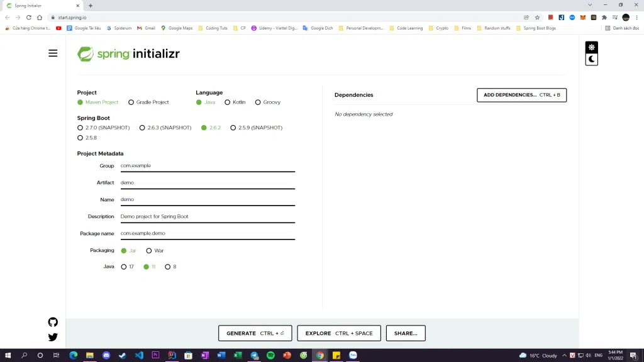644x362 pixels.
Task: Select Maven Project radio button
Action: [x=97, y=102]
